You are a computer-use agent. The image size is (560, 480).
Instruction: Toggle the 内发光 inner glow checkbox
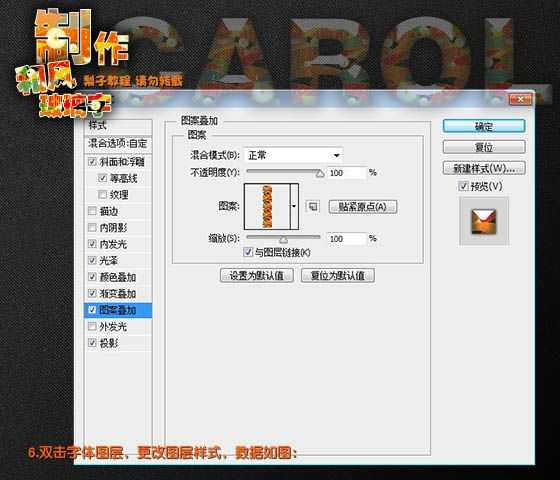coord(92,244)
